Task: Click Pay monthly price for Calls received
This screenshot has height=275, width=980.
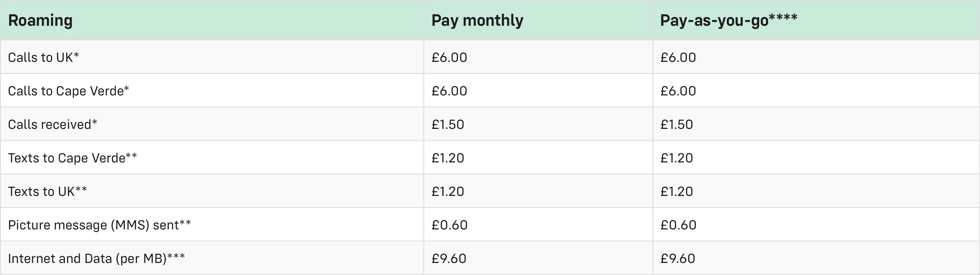Action: click(x=448, y=125)
